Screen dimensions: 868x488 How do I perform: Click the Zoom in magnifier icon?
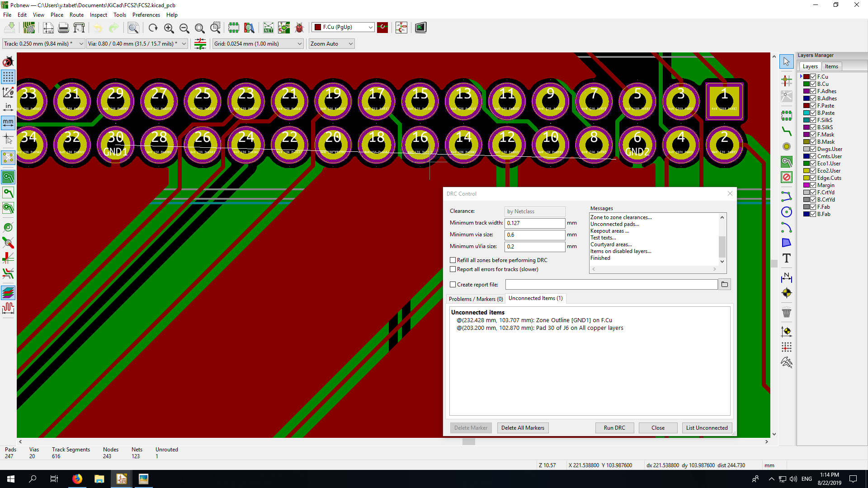[169, 28]
